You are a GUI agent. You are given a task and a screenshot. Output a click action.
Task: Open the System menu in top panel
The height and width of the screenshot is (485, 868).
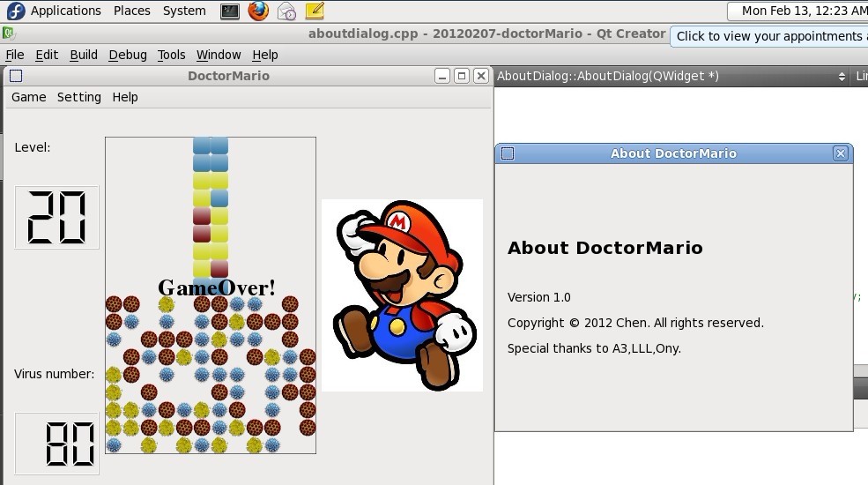184,11
